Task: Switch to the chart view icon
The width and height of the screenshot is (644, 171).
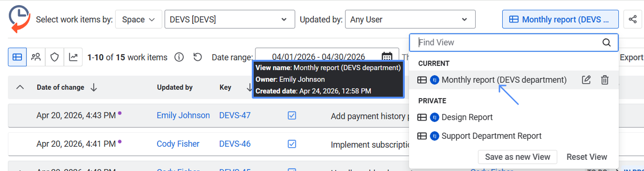Action: pos(73,57)
